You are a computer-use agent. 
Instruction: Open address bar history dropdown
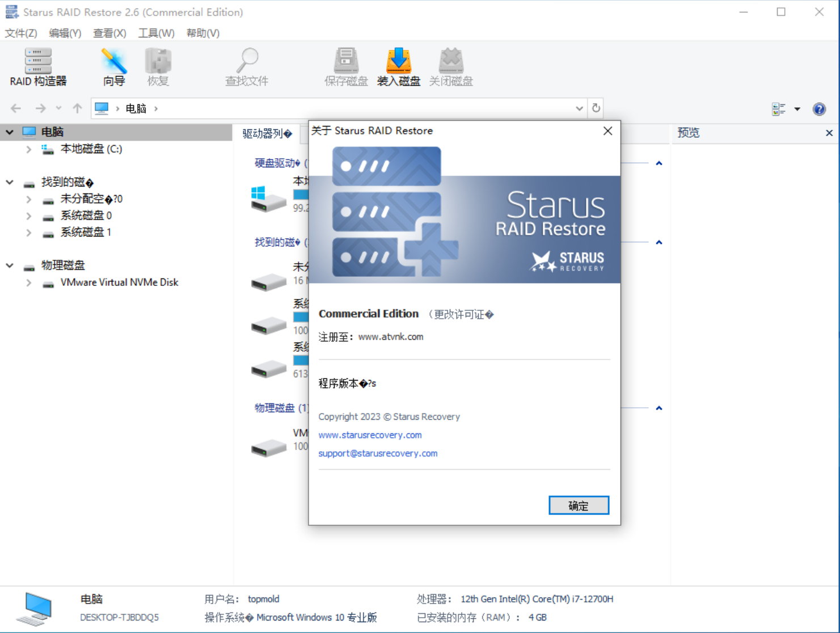click(579, 108)
